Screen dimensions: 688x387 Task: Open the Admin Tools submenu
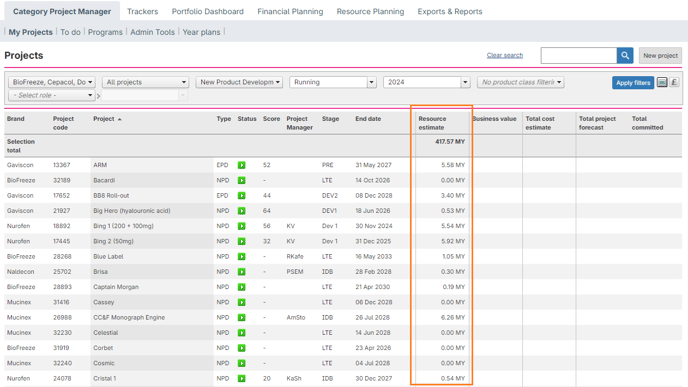pos(152,32)
